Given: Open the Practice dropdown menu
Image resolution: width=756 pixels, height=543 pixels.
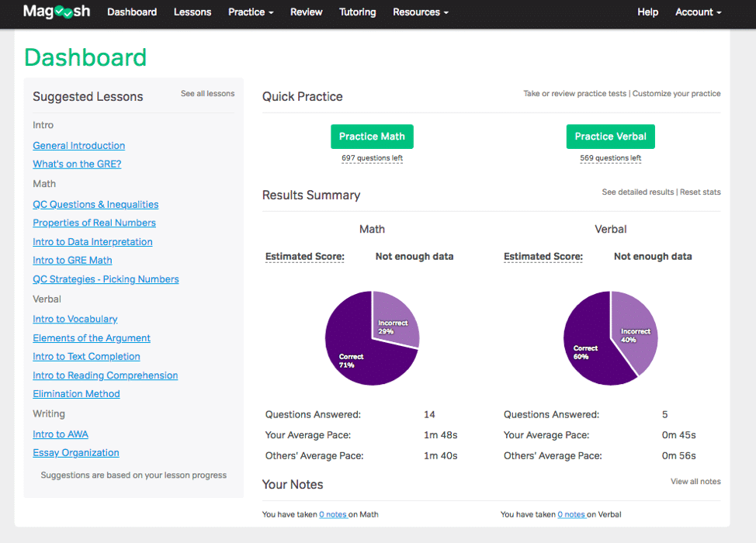Looking at the screenshot, I should 250,12.
